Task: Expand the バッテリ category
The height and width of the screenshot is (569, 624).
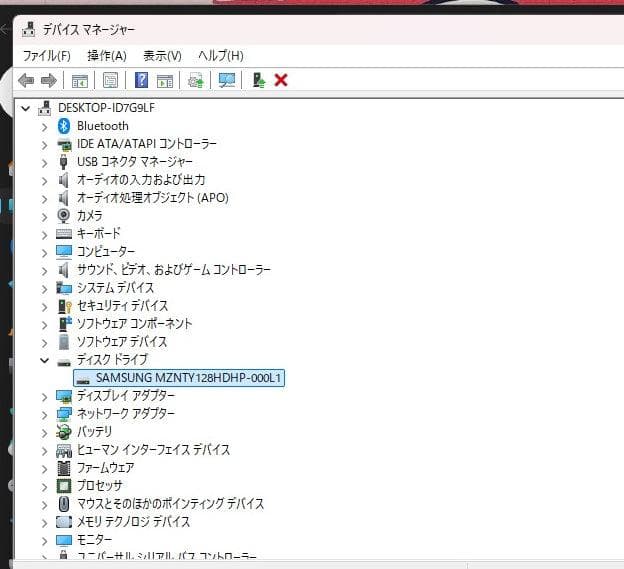Action: [x=45, y=433]
